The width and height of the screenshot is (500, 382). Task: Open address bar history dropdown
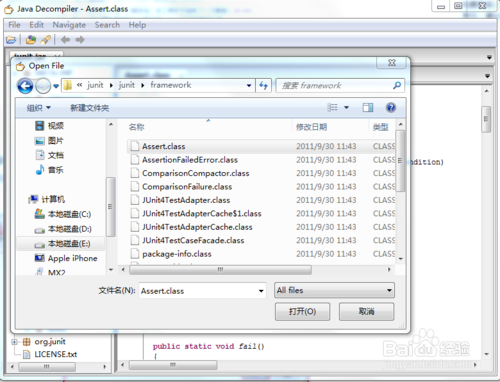[249, 86]
